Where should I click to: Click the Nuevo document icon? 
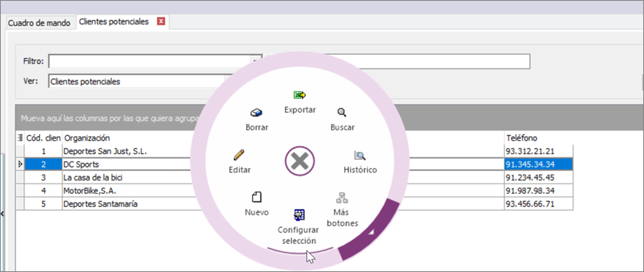pyautogui.click(x=256, y=198)
